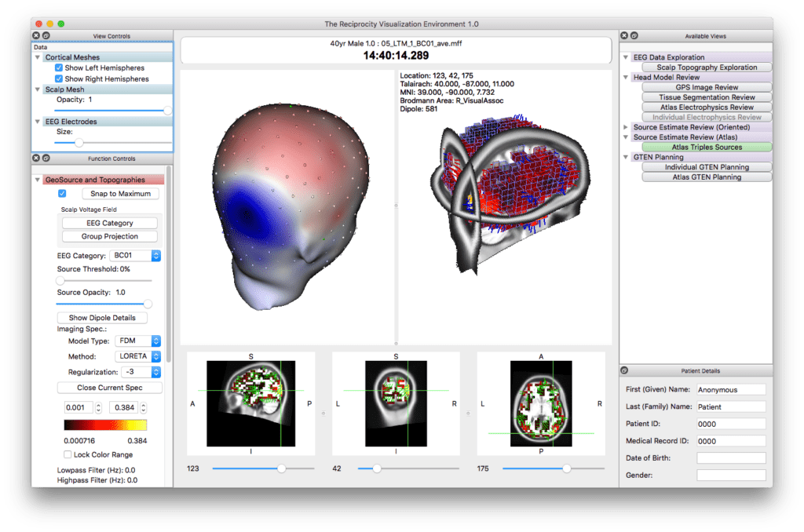Open Scalp Topography Exploration view
804x532 pixels.
click(x=707, y=67)
